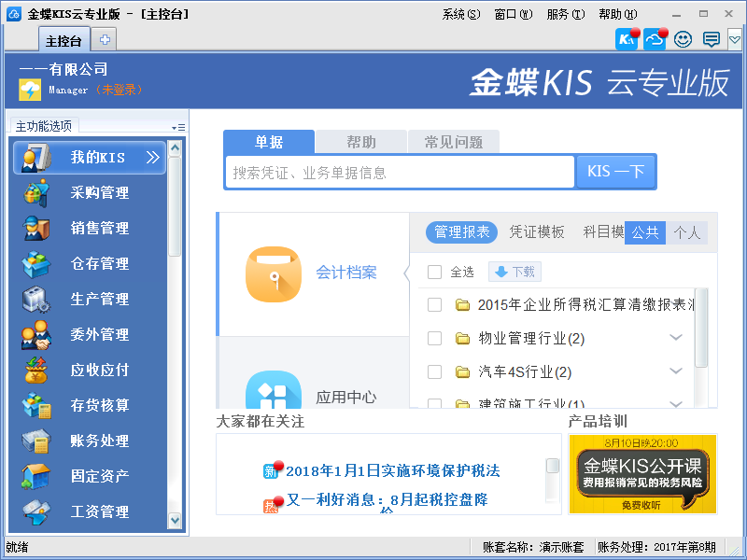
Task: Open the chat message icon in toolbar
Action: (712, 39)
